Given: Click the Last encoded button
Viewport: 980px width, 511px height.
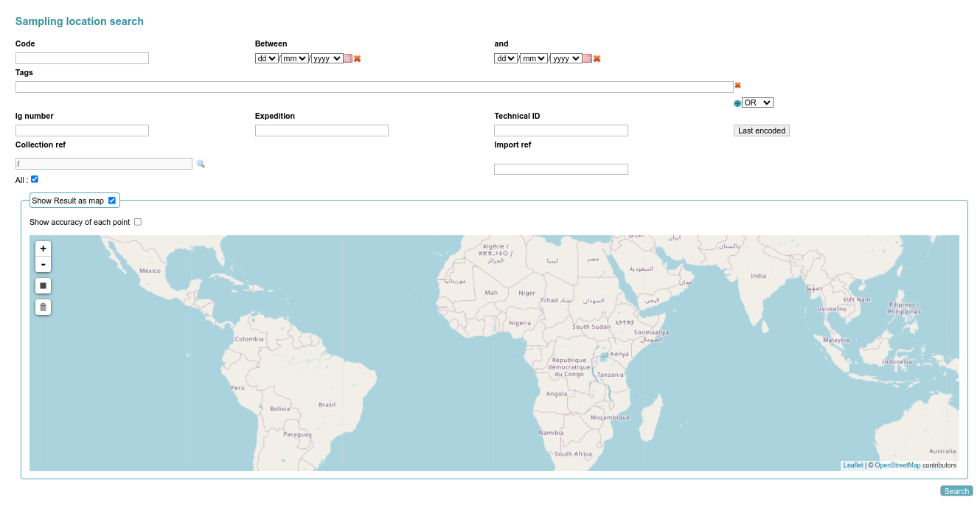Looking at the screenshot, I should 761,131.
